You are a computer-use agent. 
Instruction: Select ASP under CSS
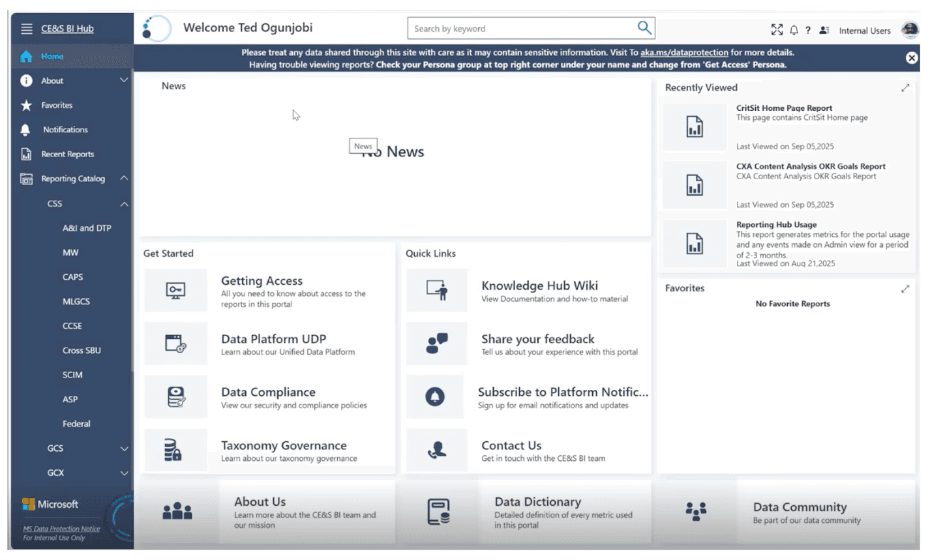70,399
